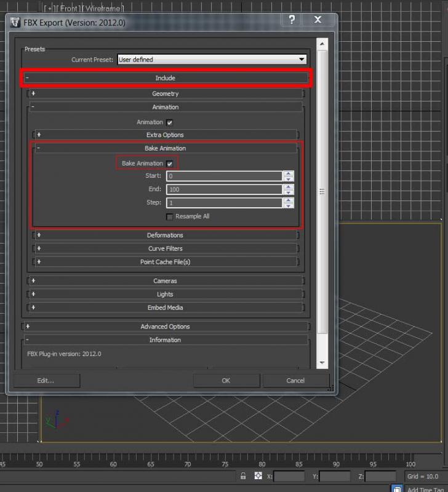The image size is (448, 492).
Task: Decrease the Start frame with down arrow
Action: point(288,179)
